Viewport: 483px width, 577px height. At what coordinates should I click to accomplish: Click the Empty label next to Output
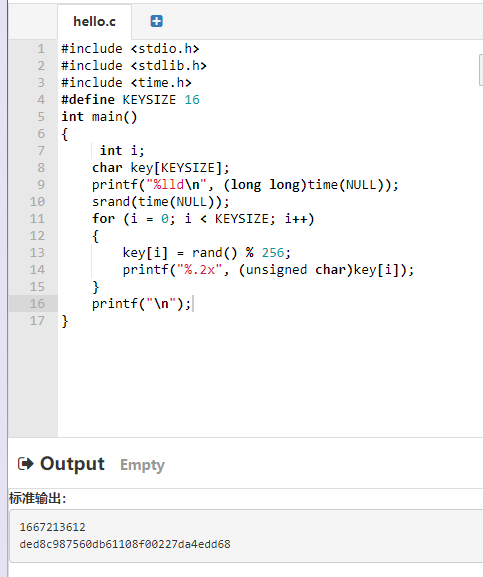[x=142, y=465]
